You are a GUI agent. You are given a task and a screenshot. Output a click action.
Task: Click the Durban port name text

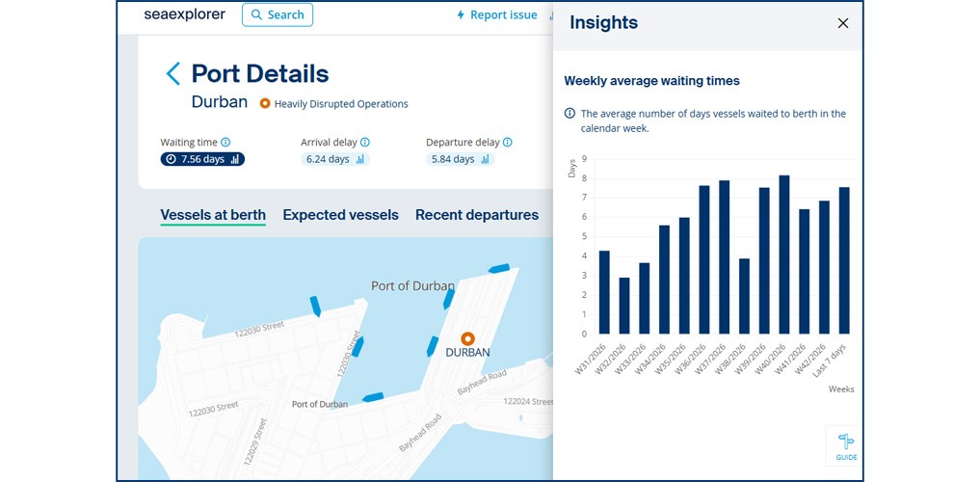click(220, 102)
